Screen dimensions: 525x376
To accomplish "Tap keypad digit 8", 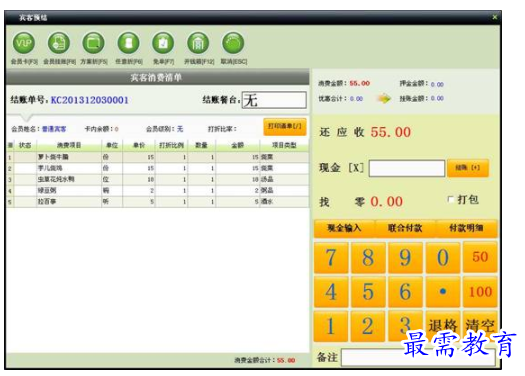I will click(368, 257).
